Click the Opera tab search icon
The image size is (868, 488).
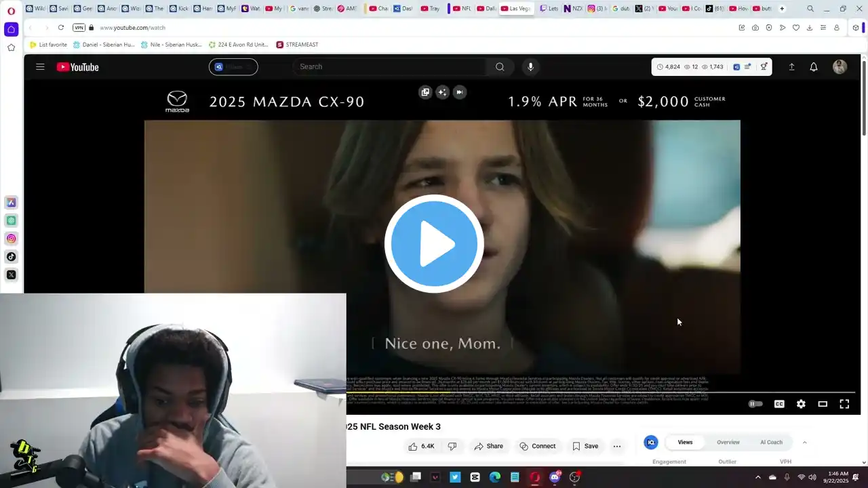(x=810, y=9)
